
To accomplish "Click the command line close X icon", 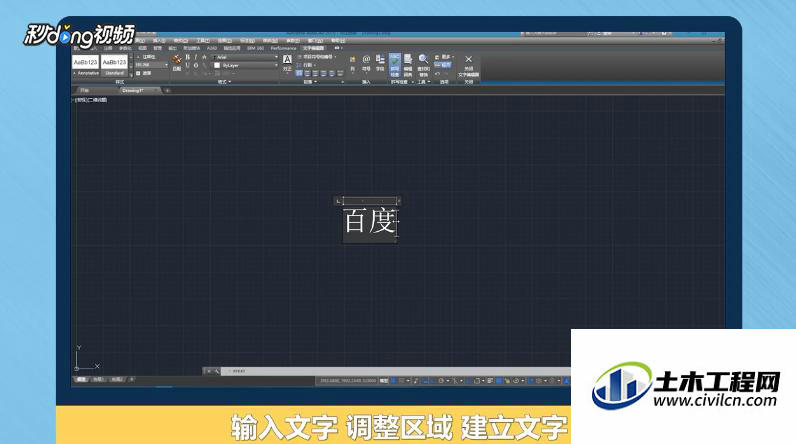I will 208,371.
